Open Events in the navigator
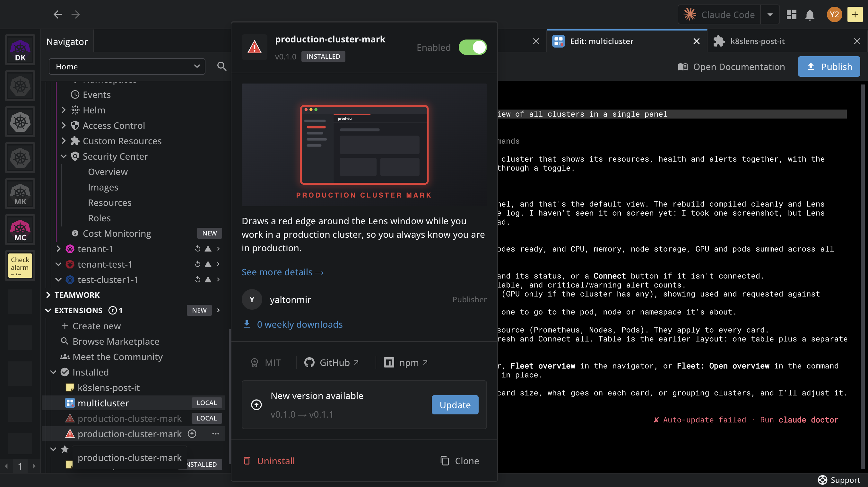Image resolution: width=868 pixels, height=487 pixels. click(96, 95)
